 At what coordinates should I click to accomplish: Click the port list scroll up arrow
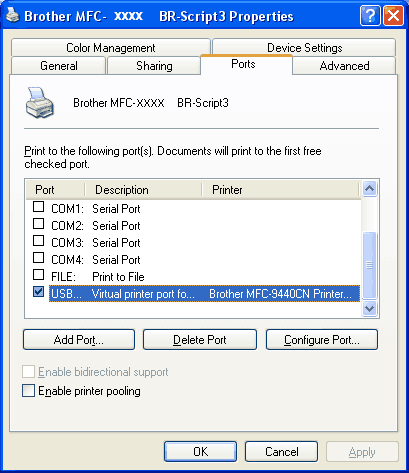coord(369,189)
